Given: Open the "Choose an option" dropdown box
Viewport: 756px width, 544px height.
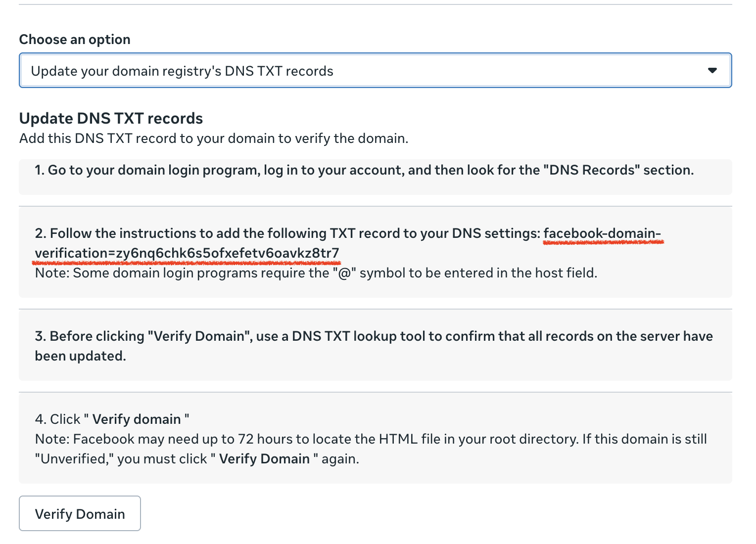Looking at the screenshot, I should tap(366, 71).
